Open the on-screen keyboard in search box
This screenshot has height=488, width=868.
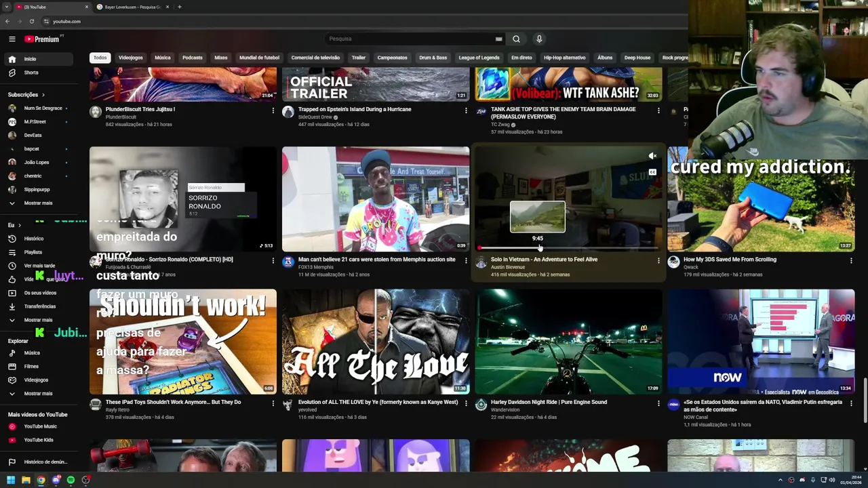(x=498, y=39)
